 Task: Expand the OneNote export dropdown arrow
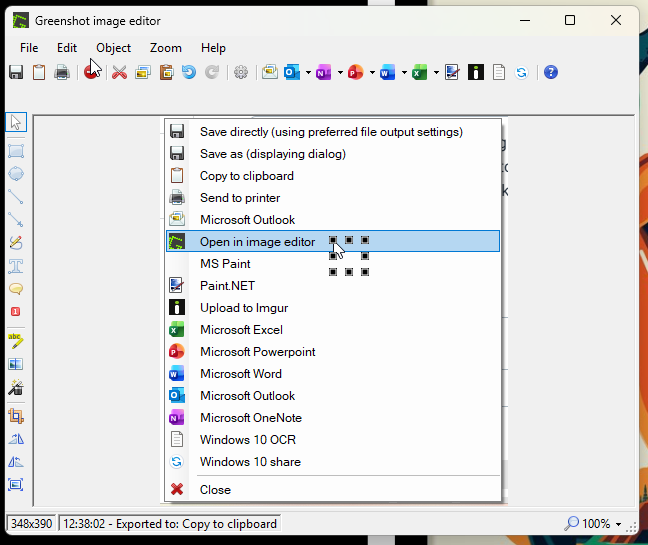tap(340, 73)
